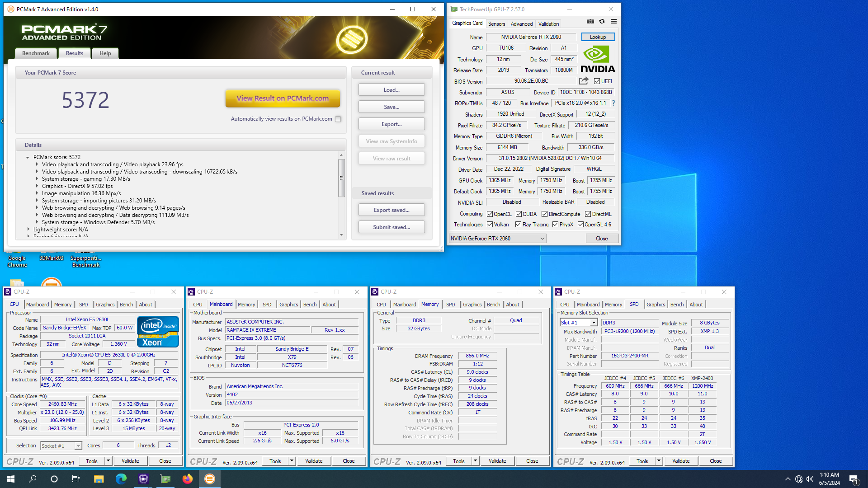Viewport: 868px width, 488px height.
Task: Open the GPU-Z Advanced tab
Action: 522,24
